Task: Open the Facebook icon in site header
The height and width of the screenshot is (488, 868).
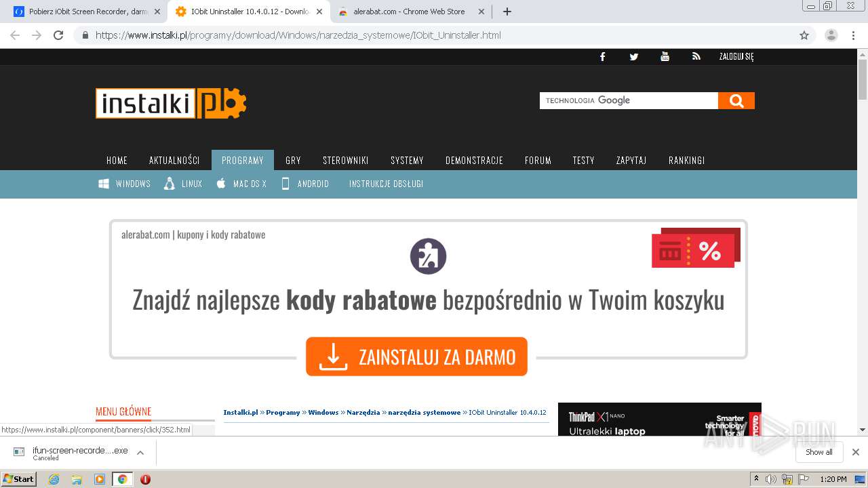Action: (x=602, y=57)
